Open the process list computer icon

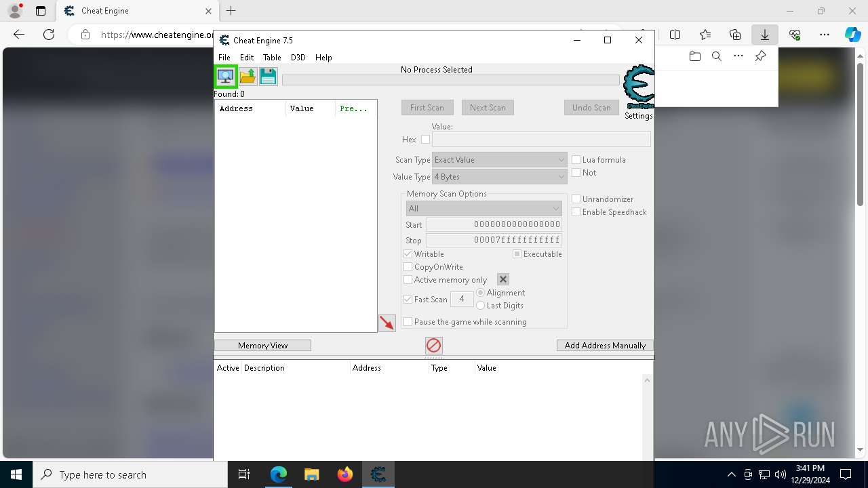(x=226, y=76)
